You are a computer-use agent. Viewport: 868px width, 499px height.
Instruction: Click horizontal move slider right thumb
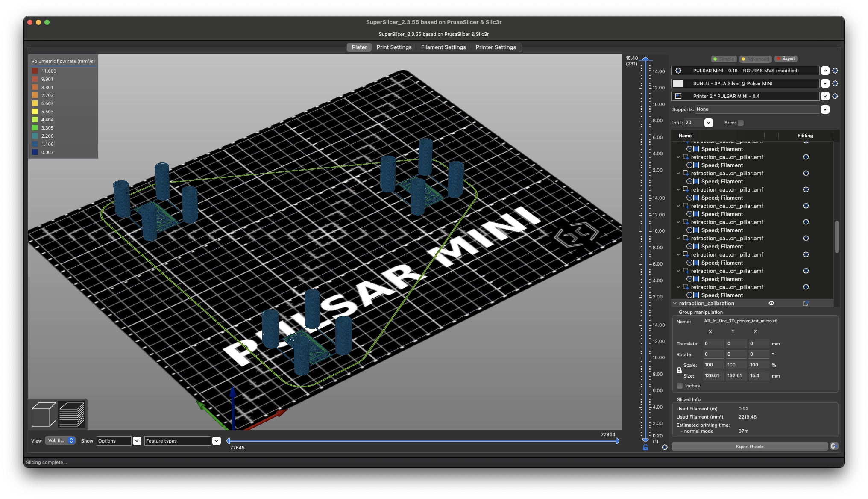617,441
